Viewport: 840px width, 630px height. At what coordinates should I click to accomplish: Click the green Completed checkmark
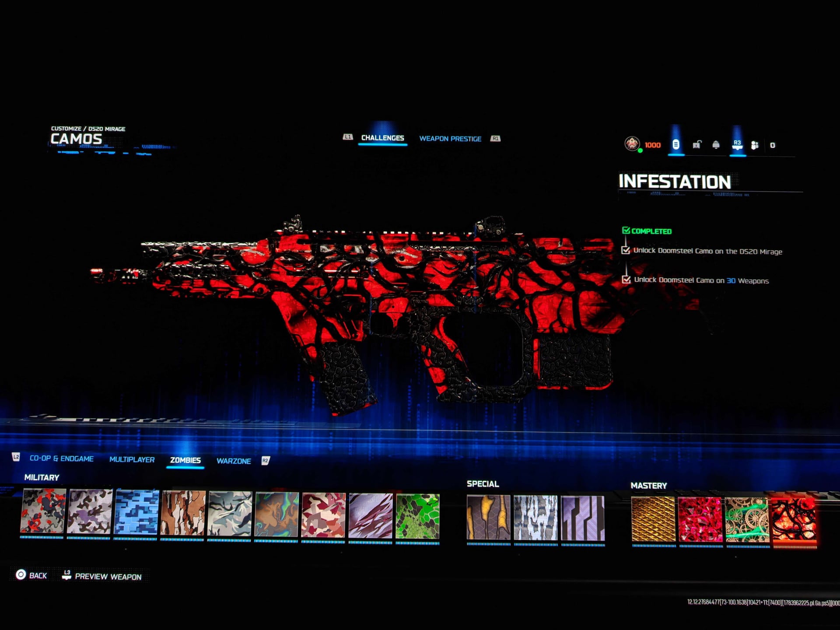click(x=626, y=230)
